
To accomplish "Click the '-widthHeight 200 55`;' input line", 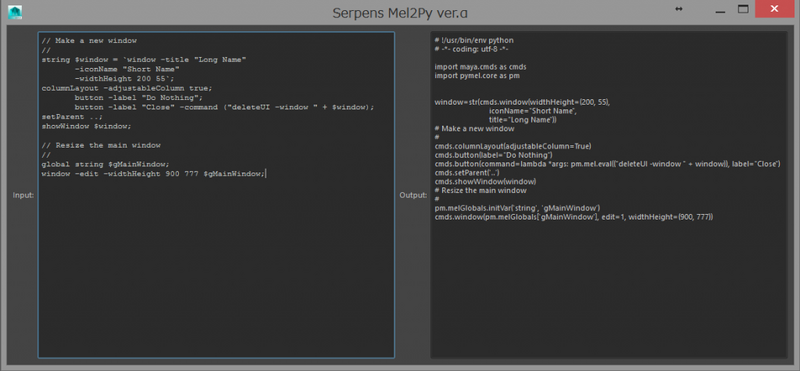I will click(x=124, y=79).
